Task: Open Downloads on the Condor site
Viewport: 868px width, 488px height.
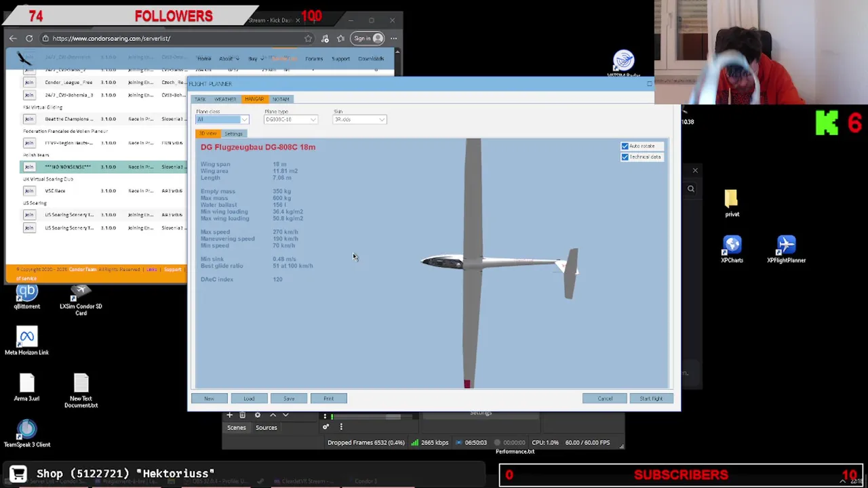Action: pos(371,59)
